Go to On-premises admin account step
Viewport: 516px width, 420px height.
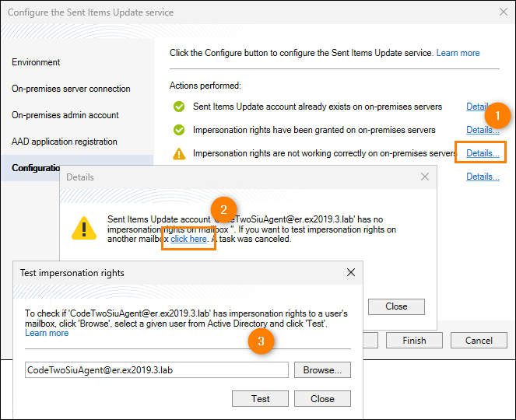65,115
